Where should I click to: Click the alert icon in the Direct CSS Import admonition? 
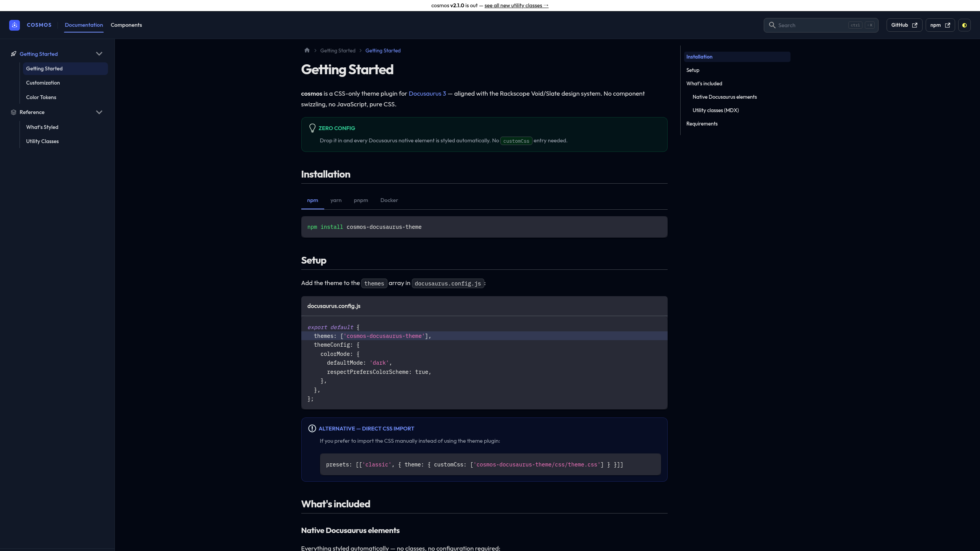(x=312, y=429)
